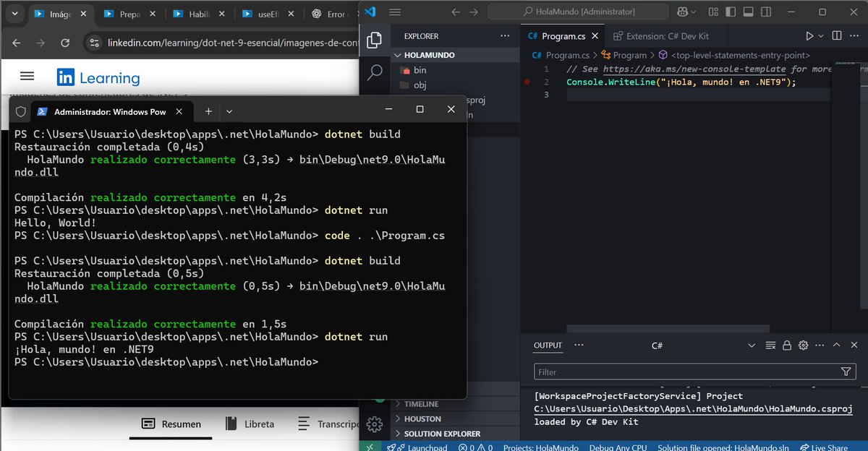This screenshot has height=451, width=868.
Task: Switch to the Program.cs editor tab
Action: (563, 36)
